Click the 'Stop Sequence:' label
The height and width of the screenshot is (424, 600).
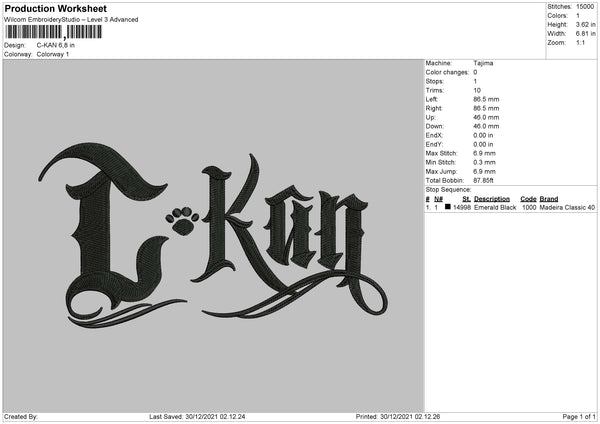pos(448,190)
